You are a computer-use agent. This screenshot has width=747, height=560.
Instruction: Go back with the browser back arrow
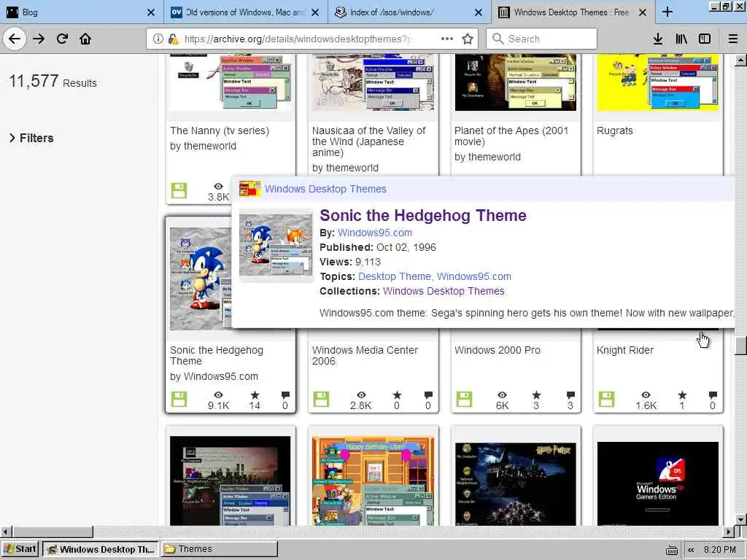tap(15, 39)
